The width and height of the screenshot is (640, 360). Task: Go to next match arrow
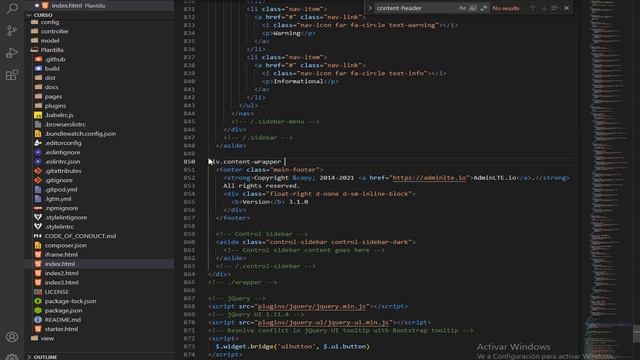click(543, 8)
